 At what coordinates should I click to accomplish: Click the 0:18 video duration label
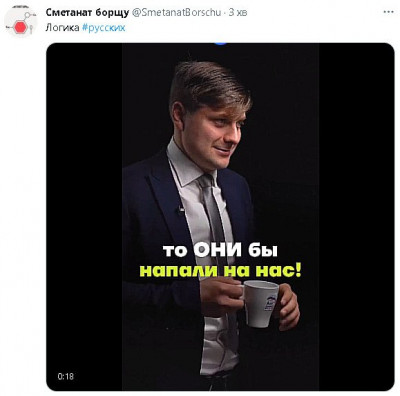point(65,376)
